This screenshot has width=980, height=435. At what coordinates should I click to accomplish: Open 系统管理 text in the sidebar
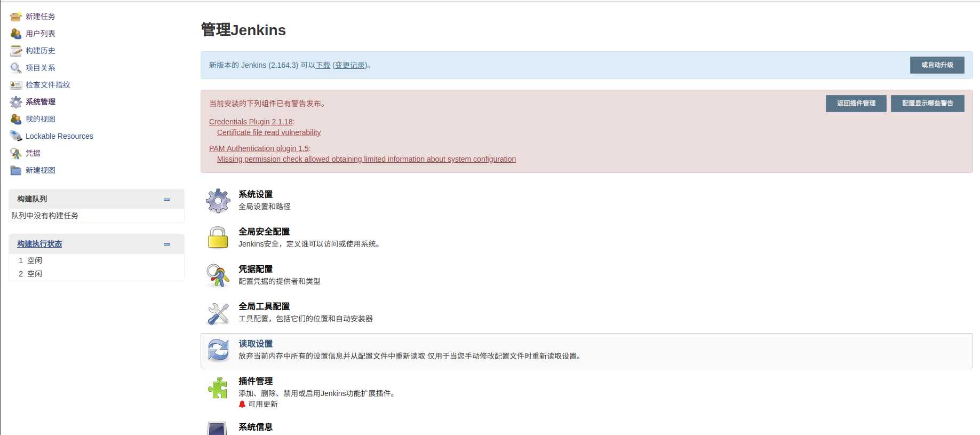[41, 102]
